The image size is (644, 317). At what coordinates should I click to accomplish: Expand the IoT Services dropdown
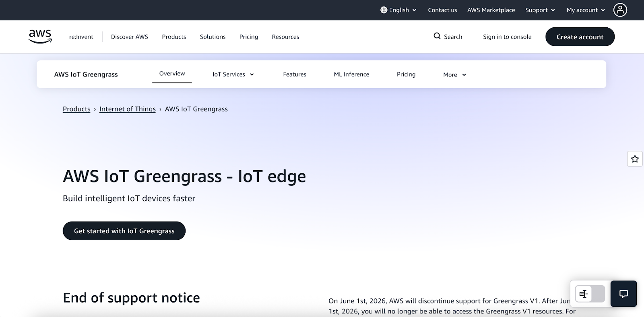pyautogui.click(x=233, y=74)
